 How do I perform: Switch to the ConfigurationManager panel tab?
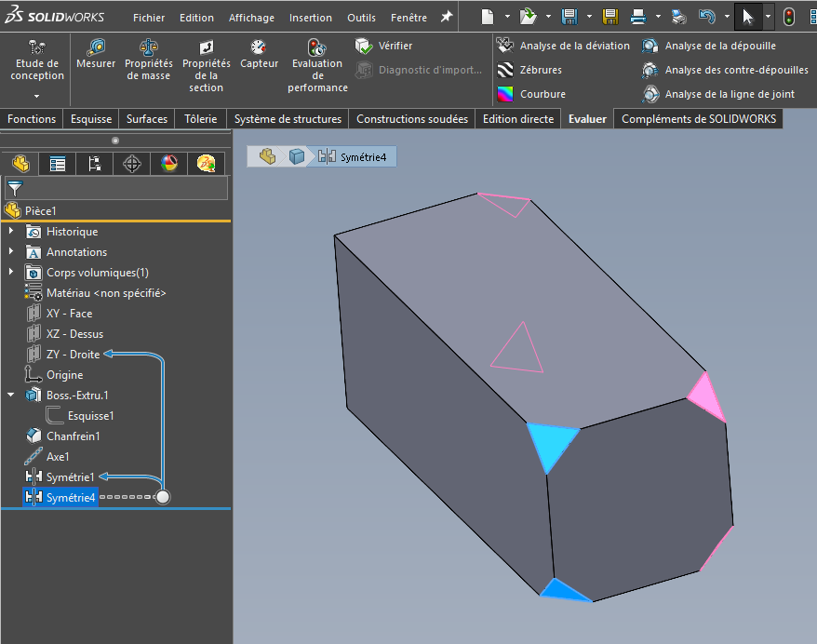[x=94, y=164]
